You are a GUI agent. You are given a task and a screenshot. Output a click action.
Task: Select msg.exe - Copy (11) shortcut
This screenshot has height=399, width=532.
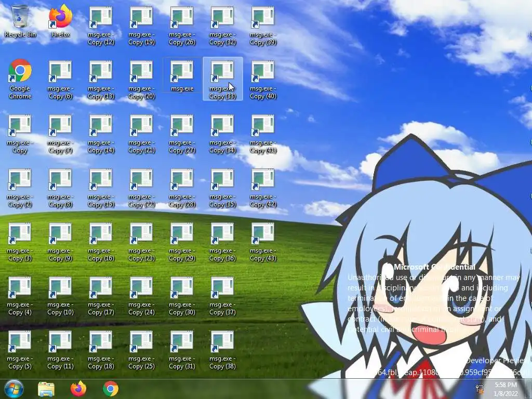click(x=60, y=350)
